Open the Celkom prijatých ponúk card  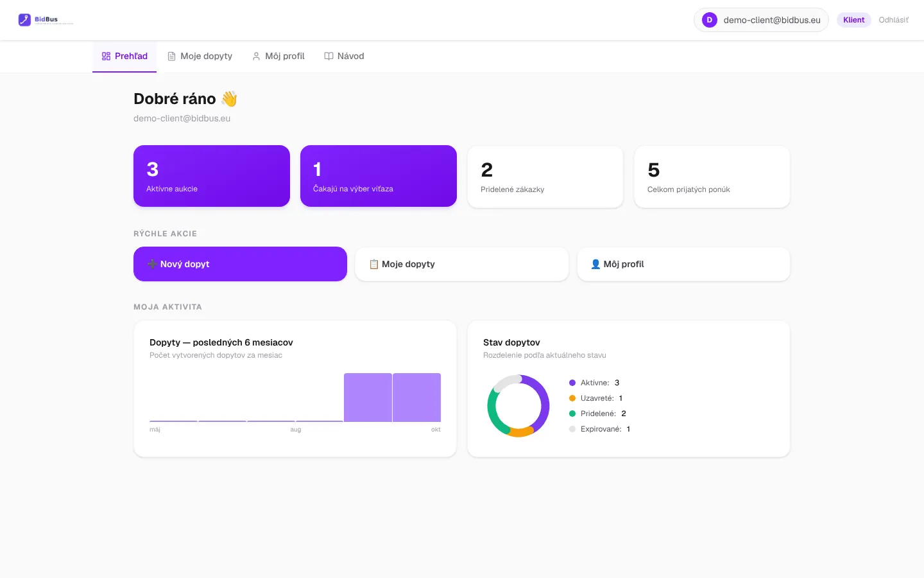(712, 177)
